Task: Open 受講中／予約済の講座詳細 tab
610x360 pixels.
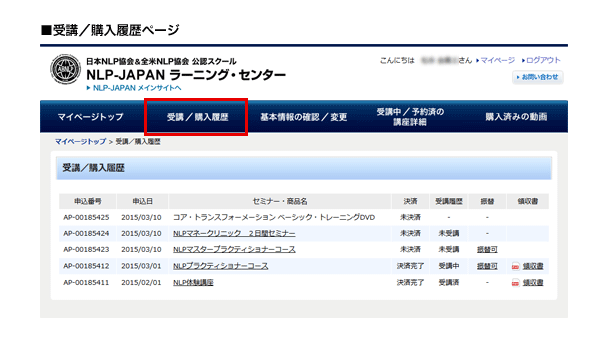Action: (410, 117)
